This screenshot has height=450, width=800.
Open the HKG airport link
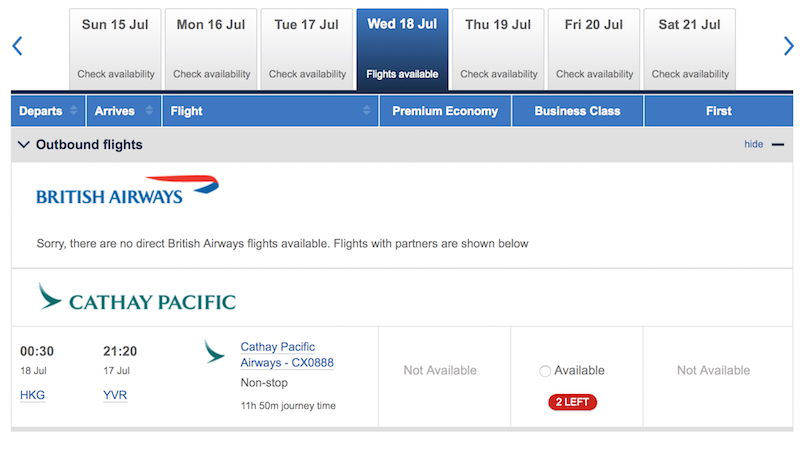pos(32,395)
